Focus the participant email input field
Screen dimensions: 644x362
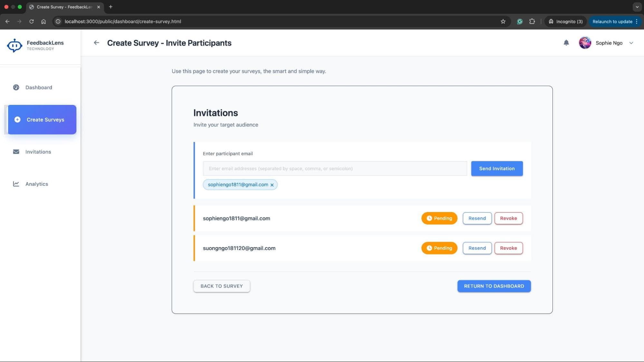tap(335, 169)
